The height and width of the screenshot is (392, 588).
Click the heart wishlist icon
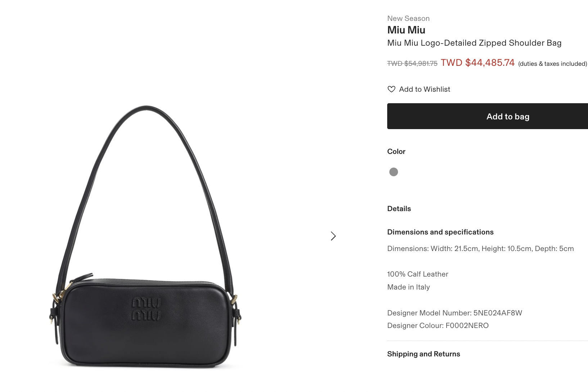[392, 89]
